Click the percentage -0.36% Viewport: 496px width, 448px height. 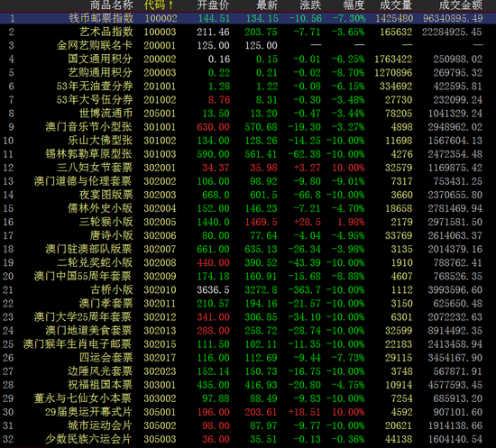click(x=348, y=439)
